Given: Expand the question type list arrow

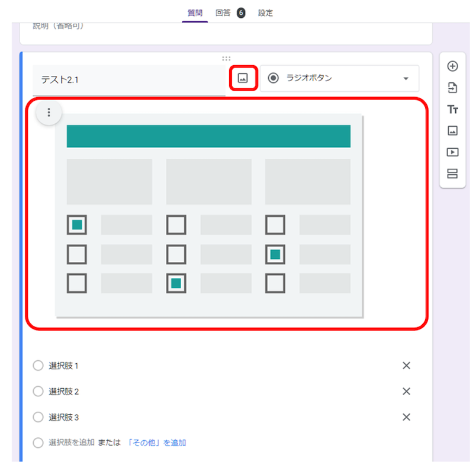Looking at the screenshot, I should click(x=407, y=78).
